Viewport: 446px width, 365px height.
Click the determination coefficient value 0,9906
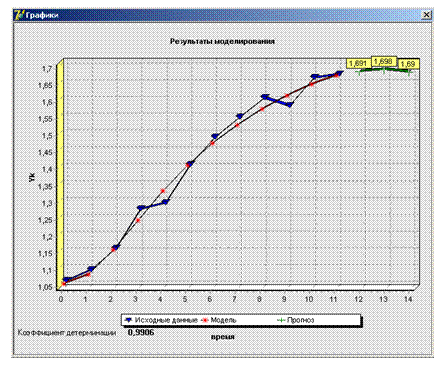click(141, 332)
